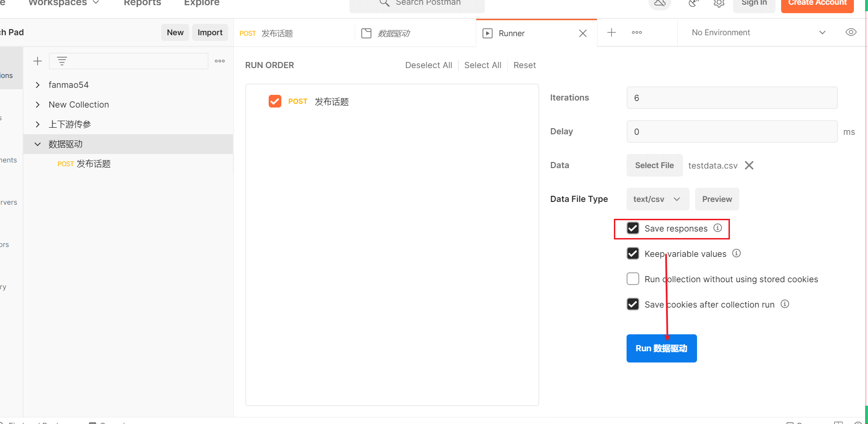Expand the fanmao54 collection
The width and height of the screenshot is (868, 424).
click(38, 85)
